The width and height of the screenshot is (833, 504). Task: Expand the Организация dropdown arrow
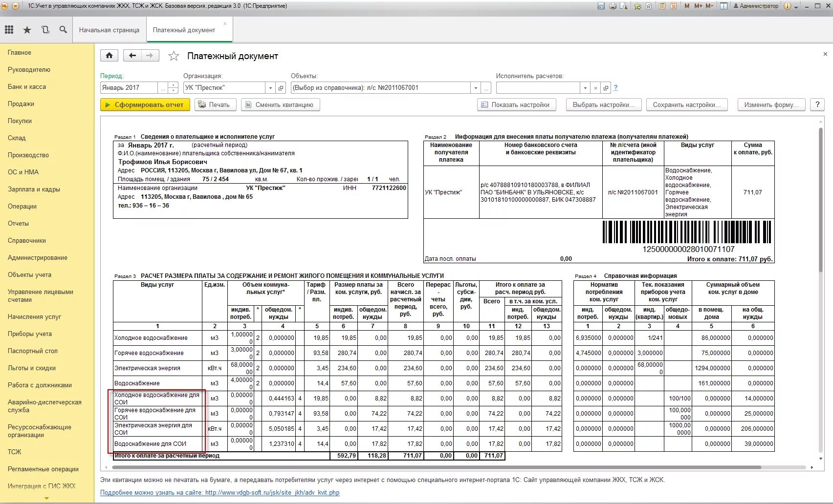pyautogui.click(x=271, y=88)
